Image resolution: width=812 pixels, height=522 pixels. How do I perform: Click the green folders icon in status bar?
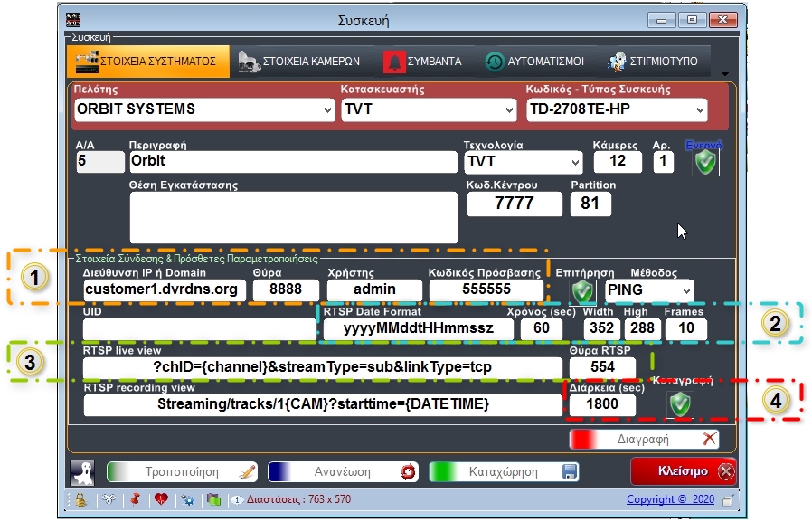[x=213, y=499]
